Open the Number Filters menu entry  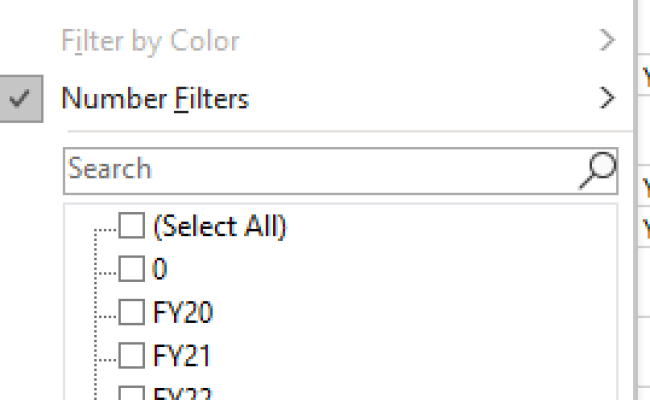316,99
